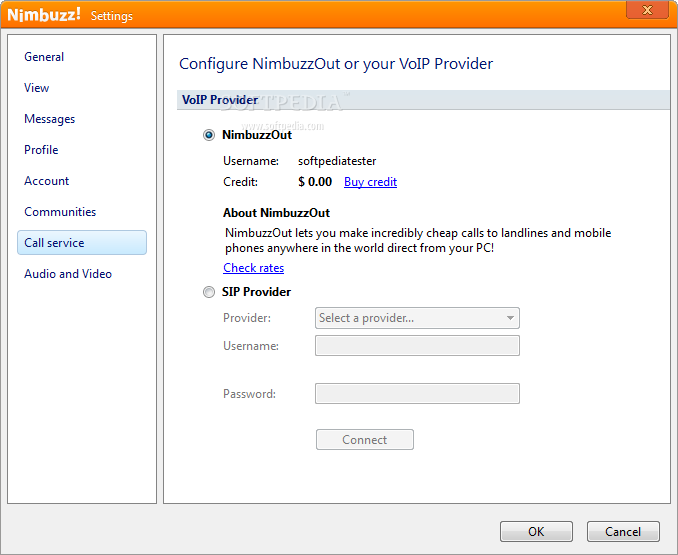678x555 pixels.
Task: Select the Call service sidebar item
Action: coord(82,242)
